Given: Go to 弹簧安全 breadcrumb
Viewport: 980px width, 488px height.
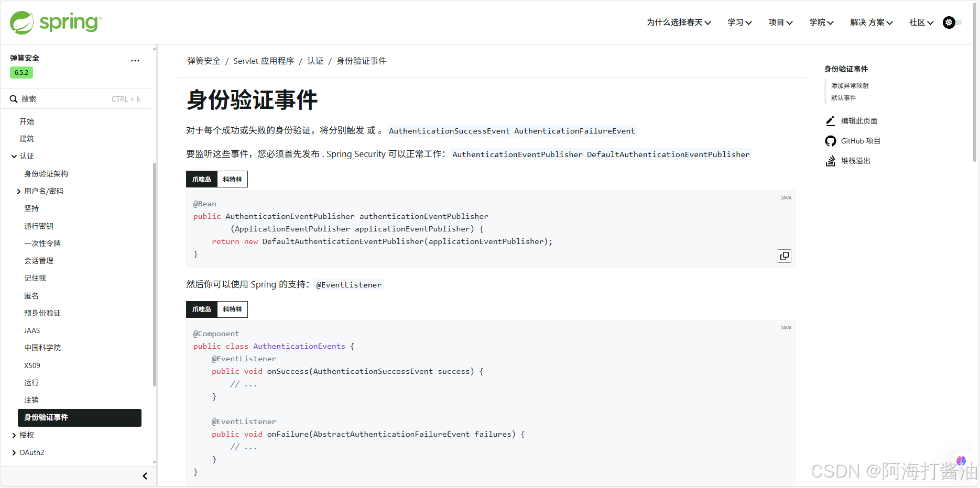Looking at the screenshot, I should coord(204,61).
